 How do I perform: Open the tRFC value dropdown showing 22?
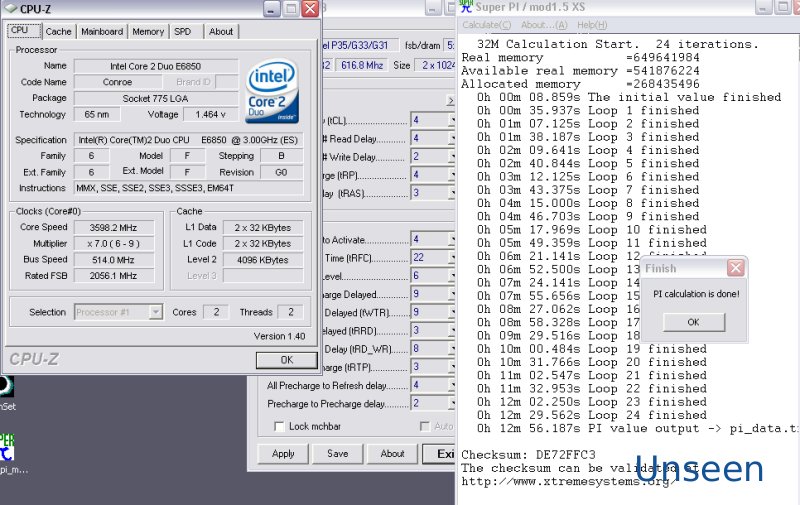452,258
